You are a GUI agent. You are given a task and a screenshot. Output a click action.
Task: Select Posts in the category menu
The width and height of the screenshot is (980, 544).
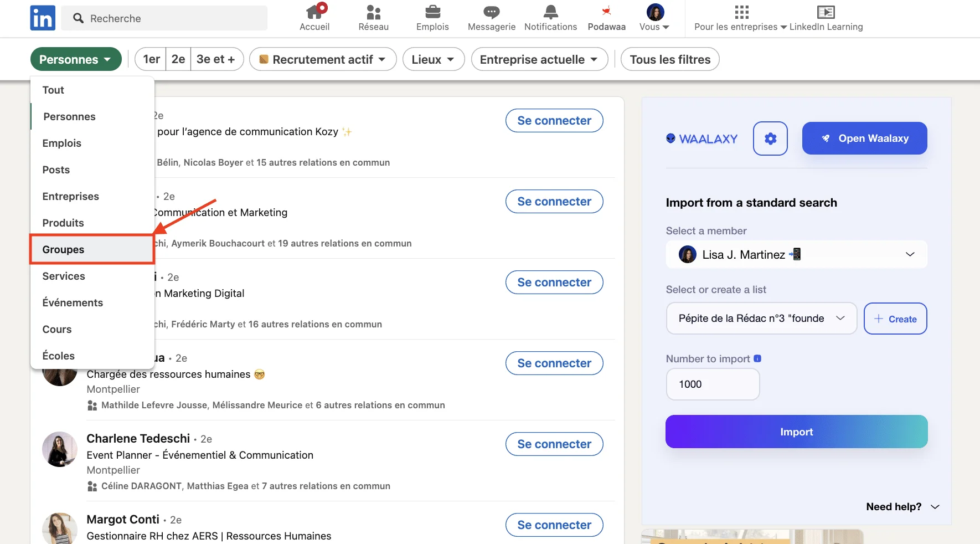tap(92, 170)
